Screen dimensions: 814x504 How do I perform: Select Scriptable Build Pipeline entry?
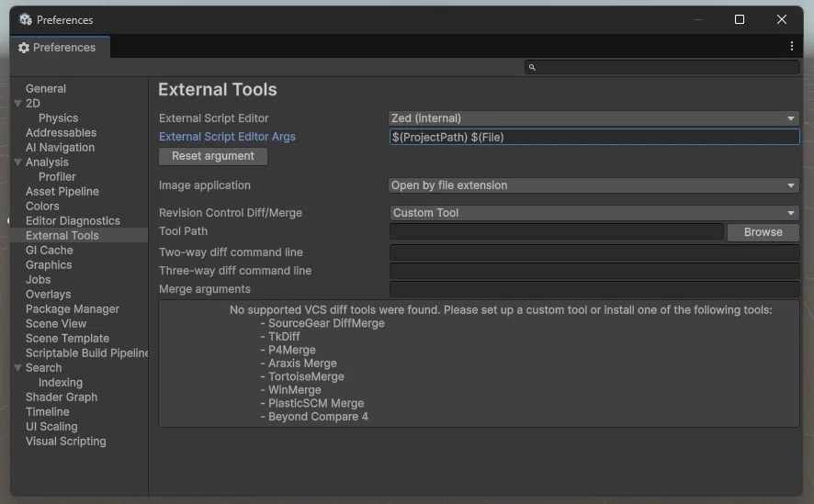point(86,353)
